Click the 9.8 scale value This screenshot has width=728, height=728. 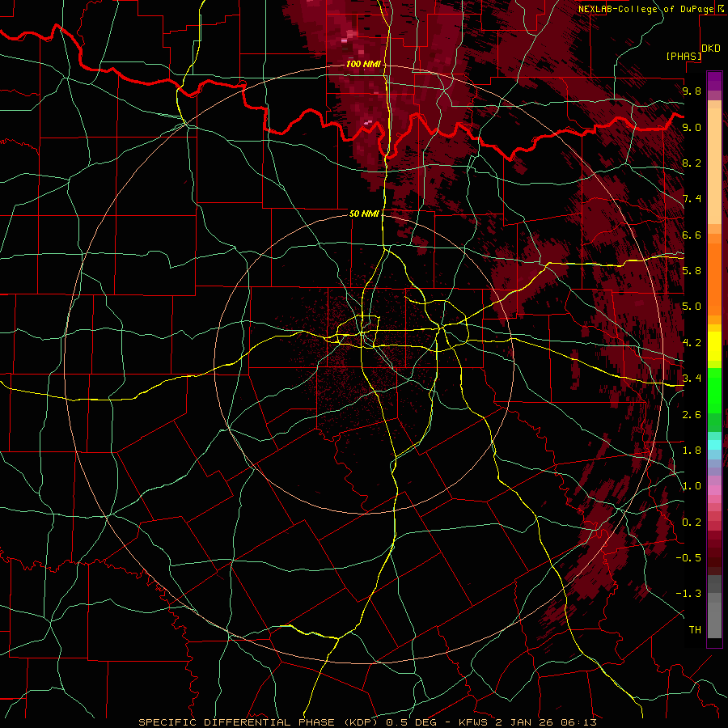[x=692, y=91]
